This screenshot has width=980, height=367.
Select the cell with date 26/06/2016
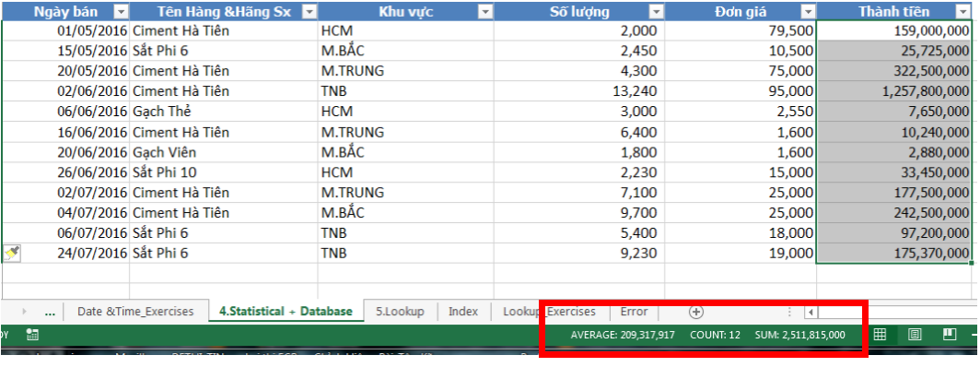65,172
